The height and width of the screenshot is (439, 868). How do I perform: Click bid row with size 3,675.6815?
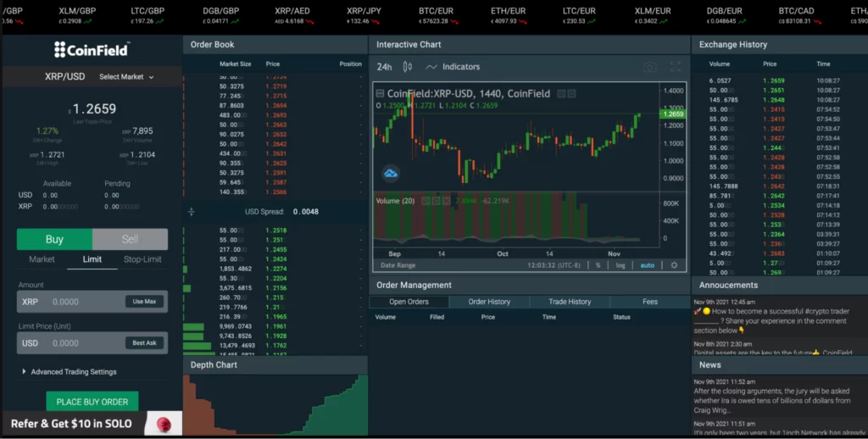click(x=275, y=288)
